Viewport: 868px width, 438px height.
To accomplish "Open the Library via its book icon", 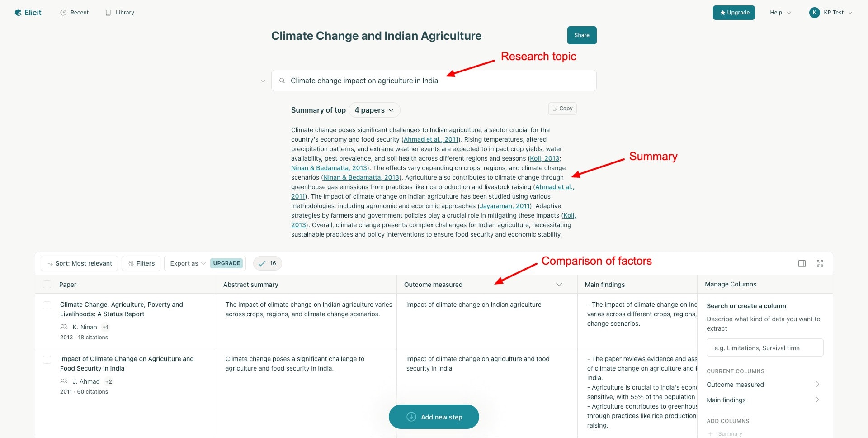I will click(108, 13).
